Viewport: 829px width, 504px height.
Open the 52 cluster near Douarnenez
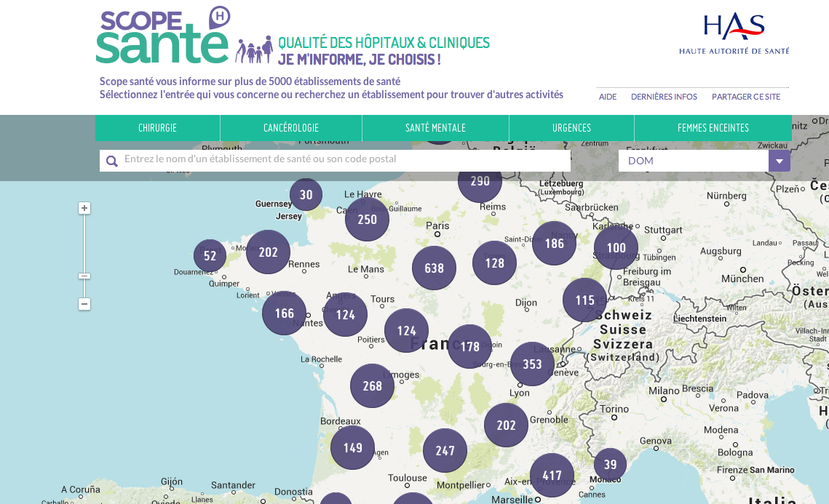[x=210, y=256]
